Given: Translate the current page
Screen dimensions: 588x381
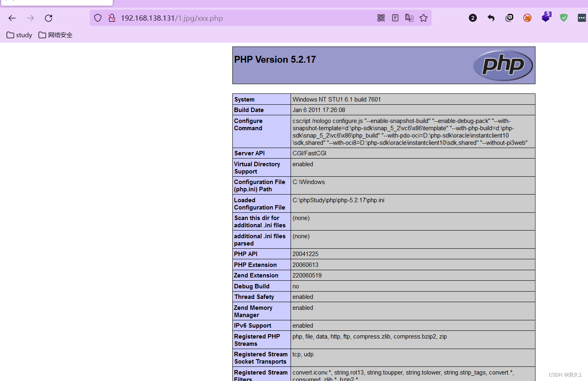Looking at the screenshot, I should coord(409,18).
